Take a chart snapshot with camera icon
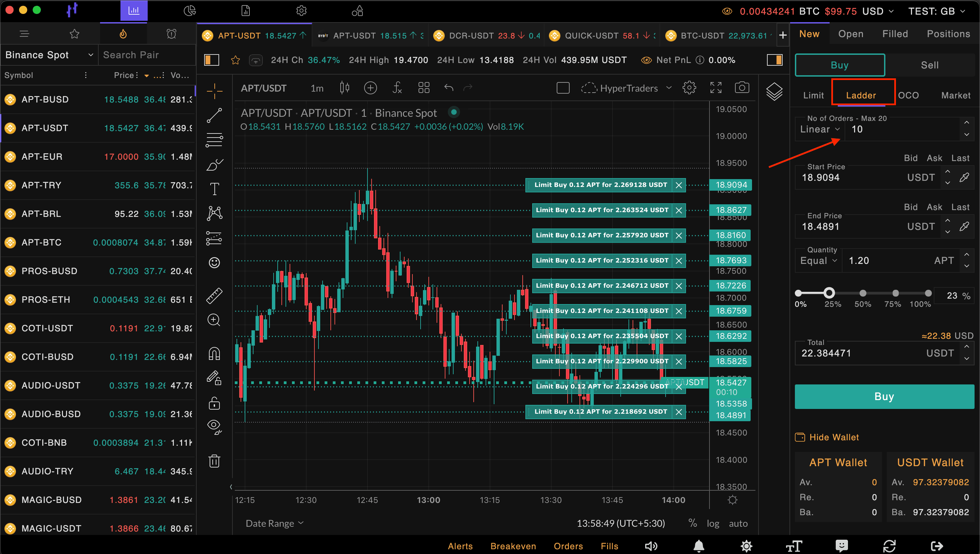 [741, 88]
